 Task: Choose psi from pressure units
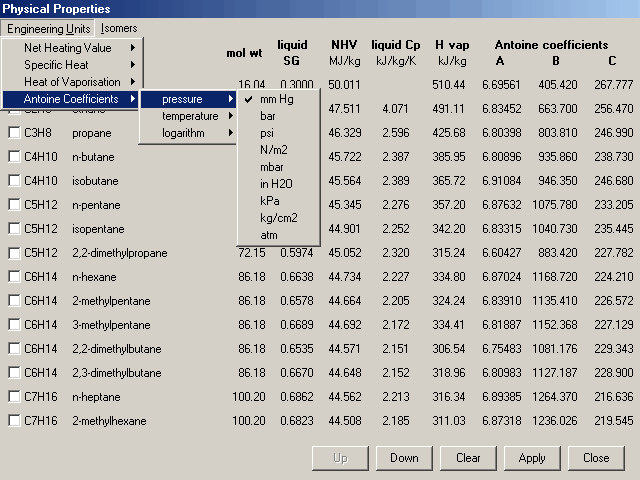[266, 133]
